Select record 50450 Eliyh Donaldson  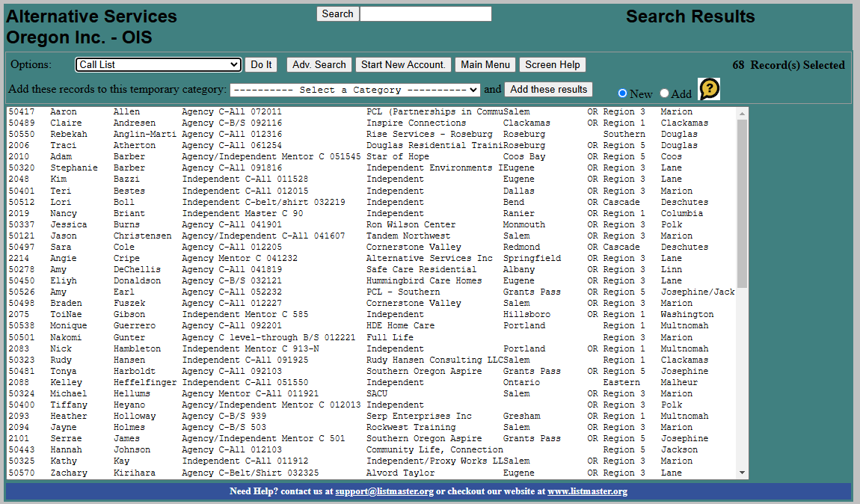coord(372,281)
